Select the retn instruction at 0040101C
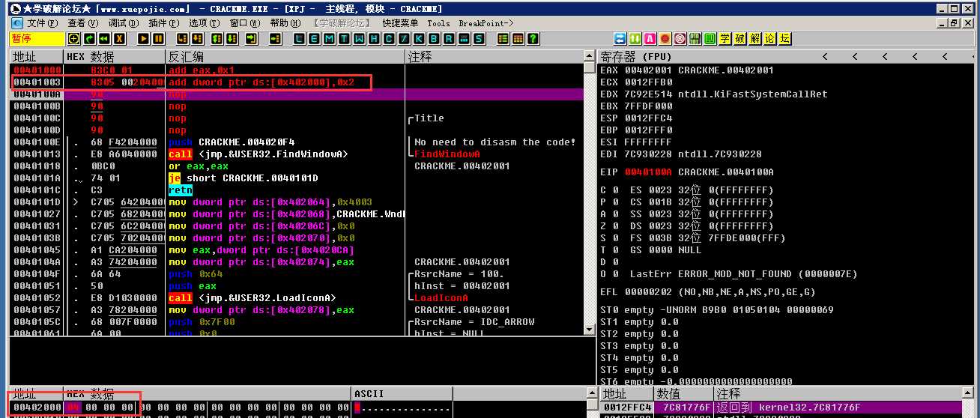 pyautogui.click(x=296, y=190)
